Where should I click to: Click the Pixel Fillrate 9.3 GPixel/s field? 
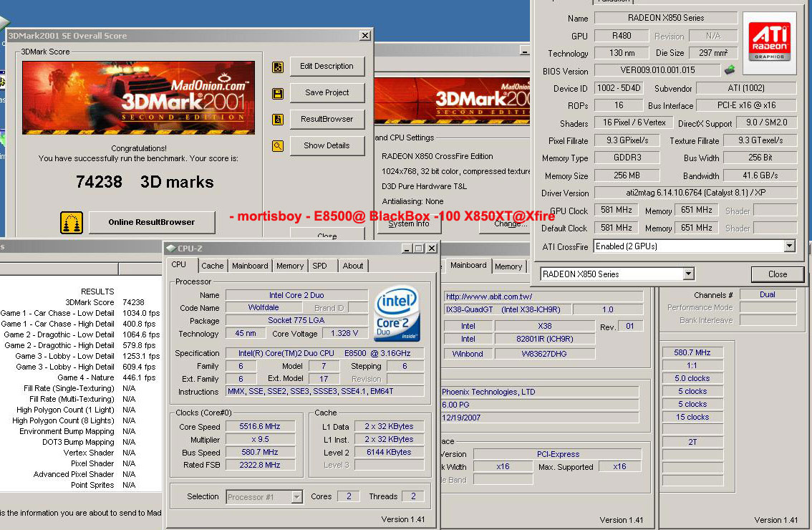(627, 140)
